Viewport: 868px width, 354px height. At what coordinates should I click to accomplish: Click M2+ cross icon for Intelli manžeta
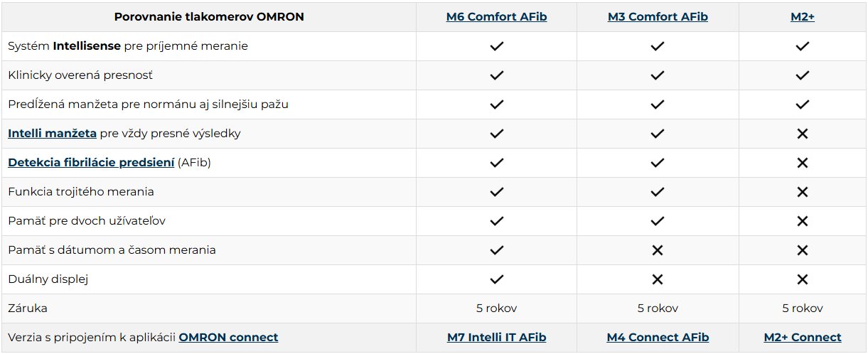803,134
